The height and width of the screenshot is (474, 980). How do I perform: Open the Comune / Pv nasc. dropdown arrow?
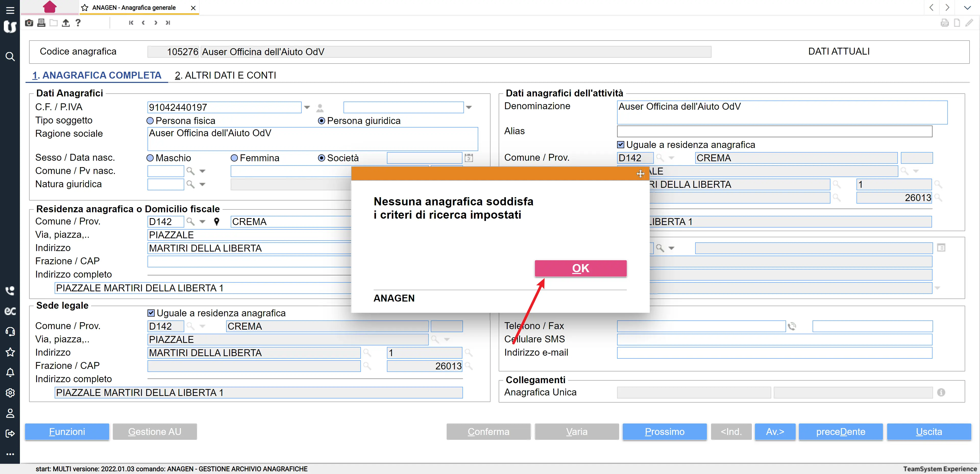point(202,171)
